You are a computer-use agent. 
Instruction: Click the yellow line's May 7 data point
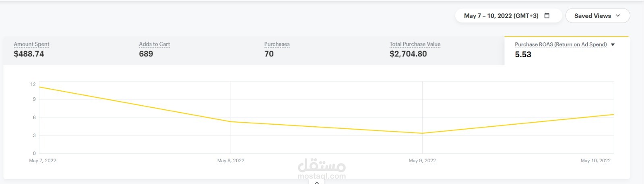40,87
